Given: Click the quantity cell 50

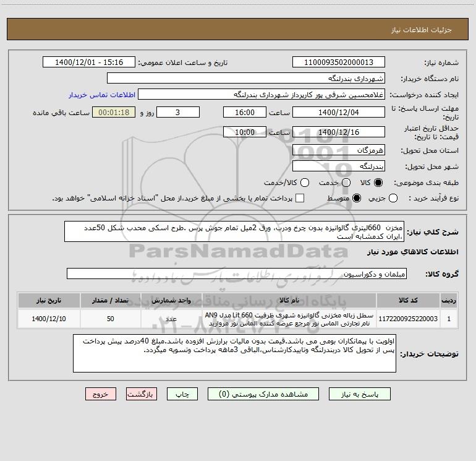Looking at the screenshot, I should tap(110, 319).
